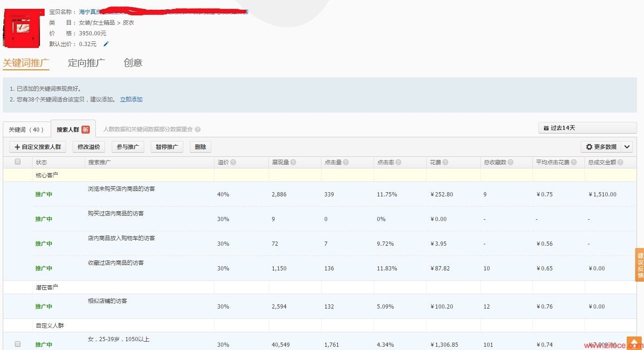Click the 立即添加 link

coord(131,100)
